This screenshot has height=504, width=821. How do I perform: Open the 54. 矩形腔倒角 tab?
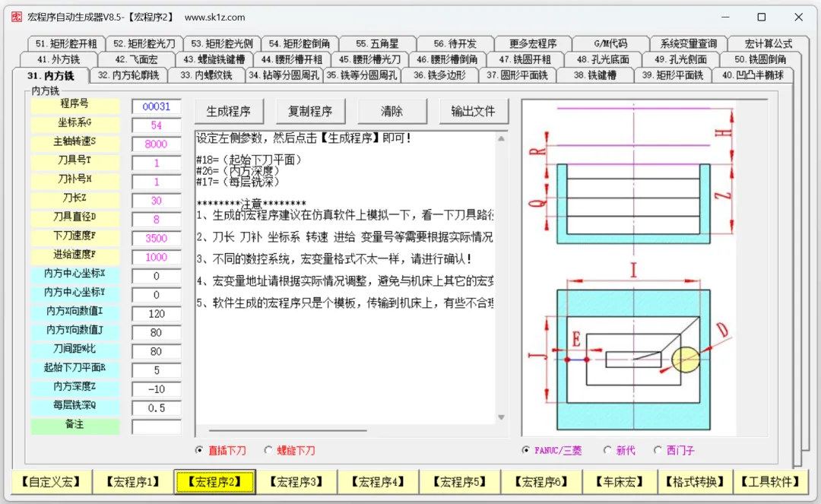point(300,44)
